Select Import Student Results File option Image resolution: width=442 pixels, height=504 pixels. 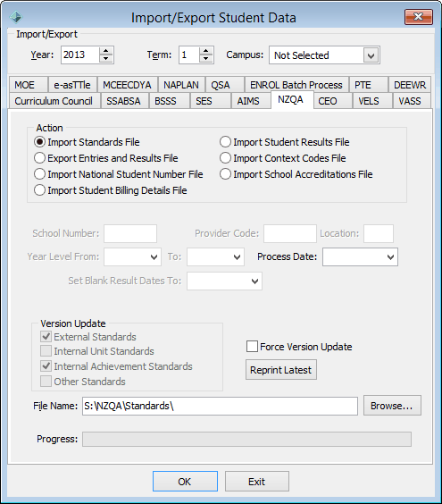[285, 142]
